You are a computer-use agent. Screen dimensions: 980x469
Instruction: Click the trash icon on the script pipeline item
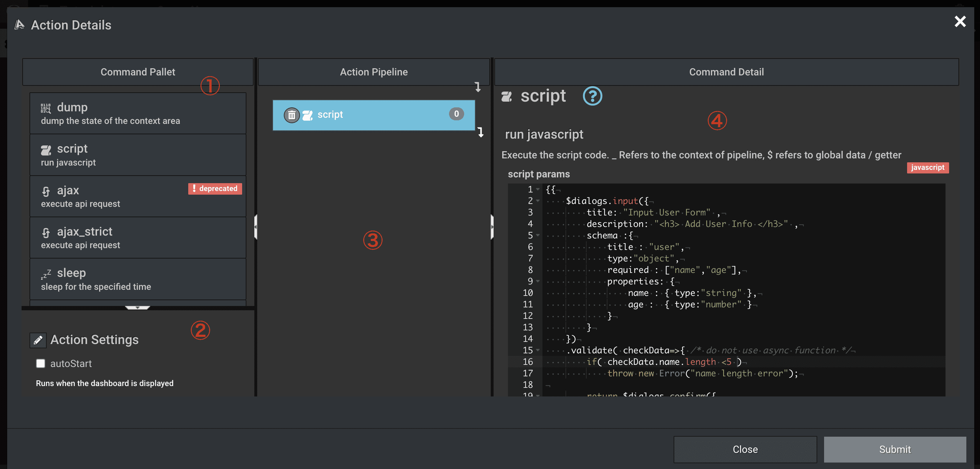[292, 115]
